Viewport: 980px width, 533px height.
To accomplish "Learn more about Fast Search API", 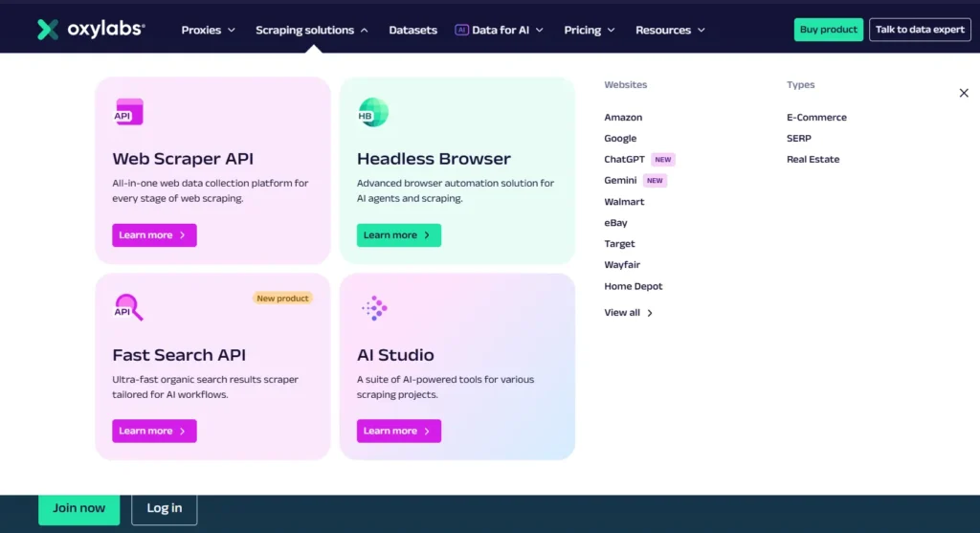I will coord(154,432).
